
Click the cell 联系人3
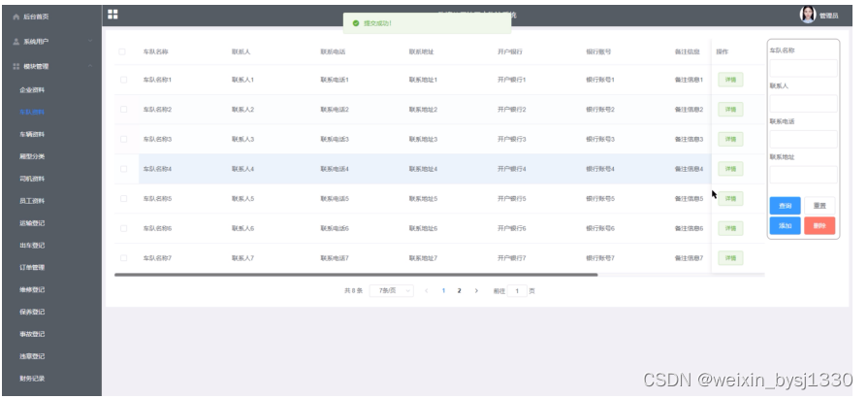(243, 139)
